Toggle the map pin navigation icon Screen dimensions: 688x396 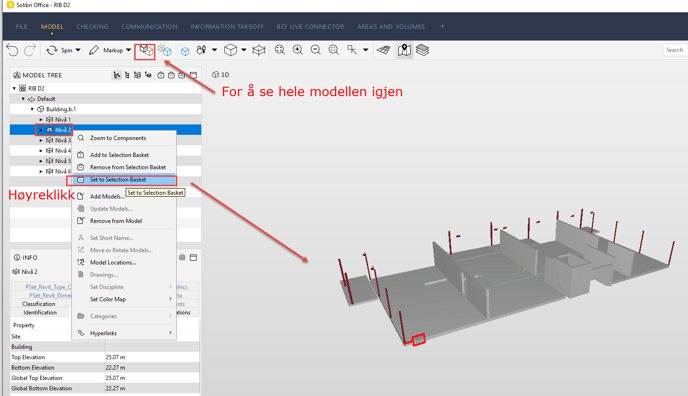coord(405,50)
